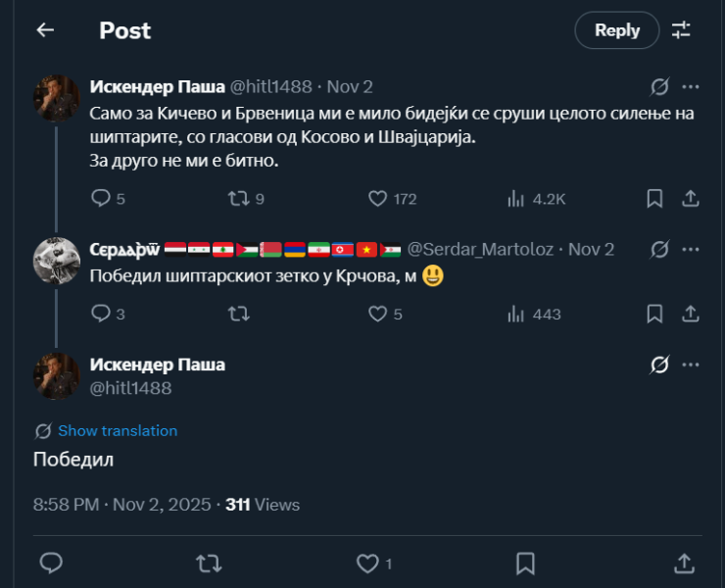
Task: Open the more options menu on the first post
Action: (691, 86)
